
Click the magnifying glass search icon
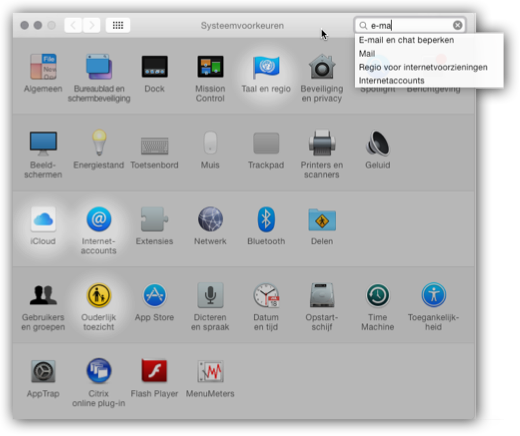pyautogui.click(x=363, y=26)
